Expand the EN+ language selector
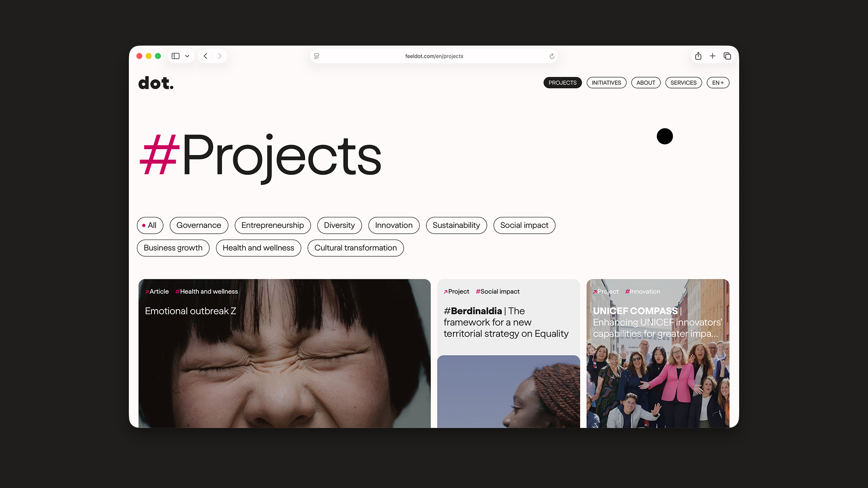The height and width of the screenshot is (488, 868). [x=718, y=83]
